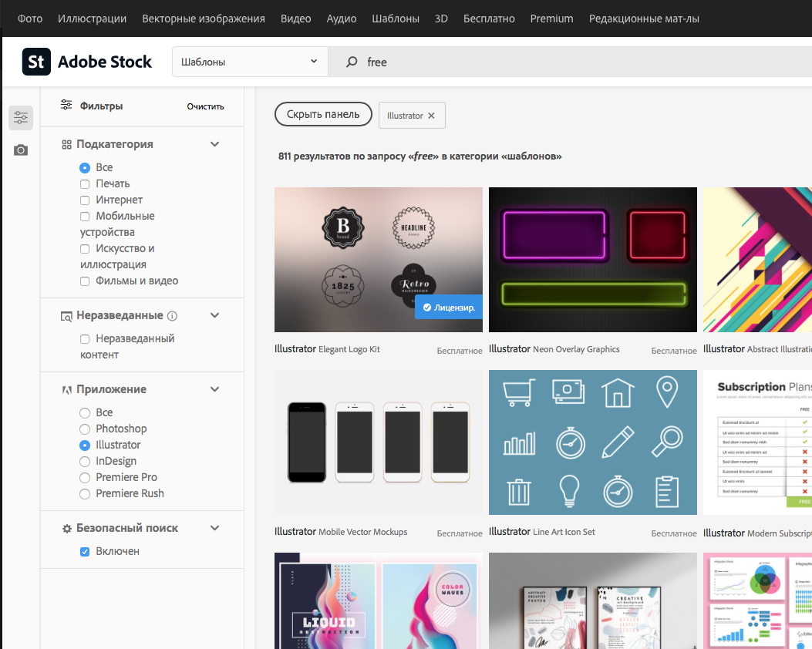Click the info icon next to Неразведанные
Image resolution: width=812 pixels, height=649 pixels.
click(173, 316)
